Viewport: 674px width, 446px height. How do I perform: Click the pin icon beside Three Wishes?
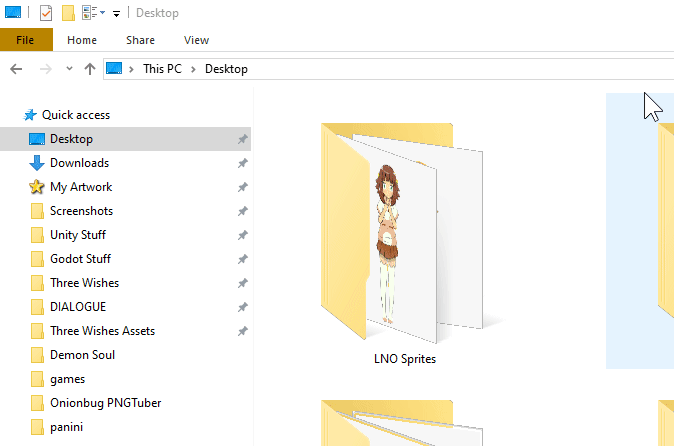[243, 283]
